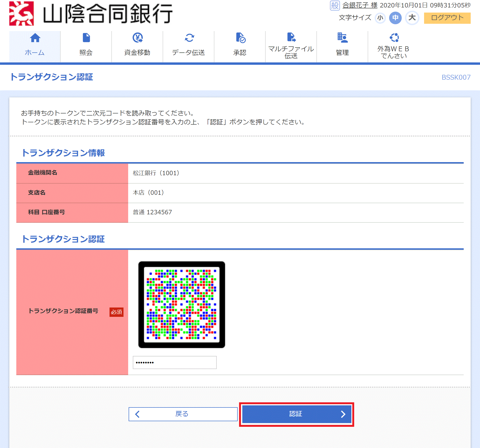This screenshot has height=448, width=480.
Task: Open user profile 合銀花子 様 link
Action: pos(360,5)
